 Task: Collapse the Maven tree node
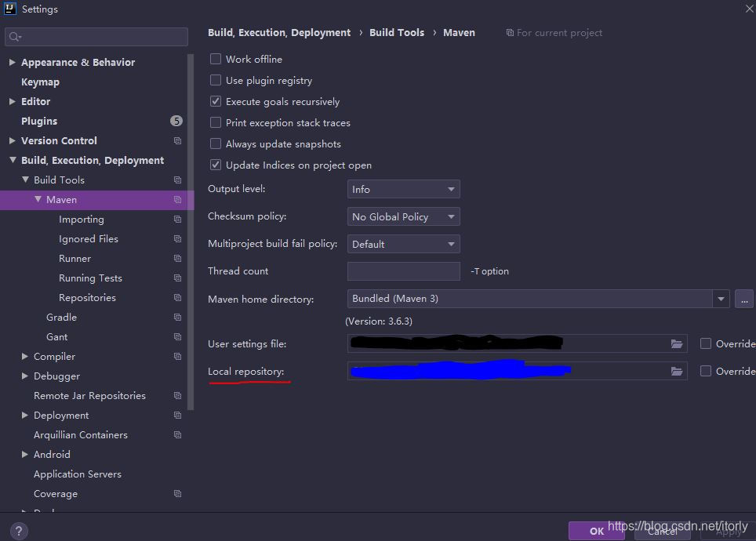38,199
